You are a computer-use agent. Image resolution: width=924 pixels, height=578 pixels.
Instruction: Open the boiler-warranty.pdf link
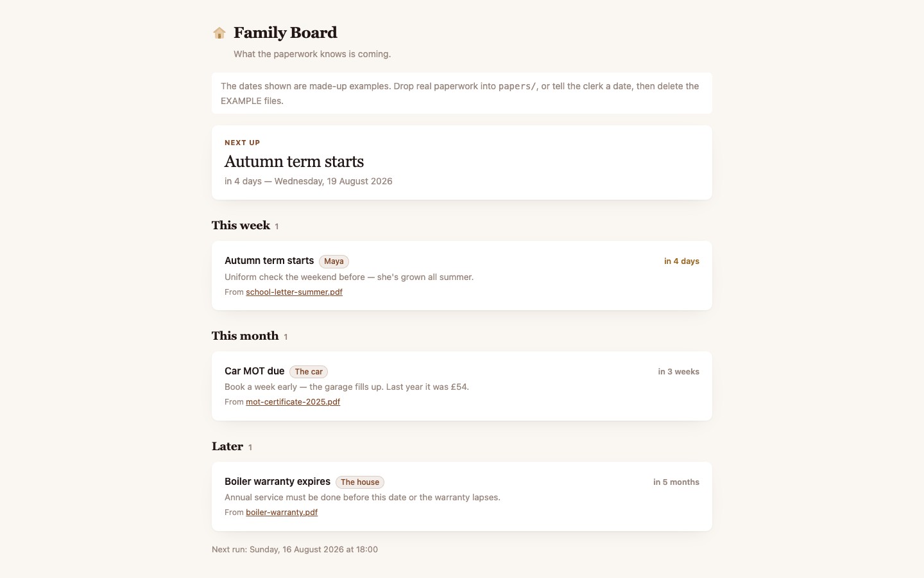282,512
